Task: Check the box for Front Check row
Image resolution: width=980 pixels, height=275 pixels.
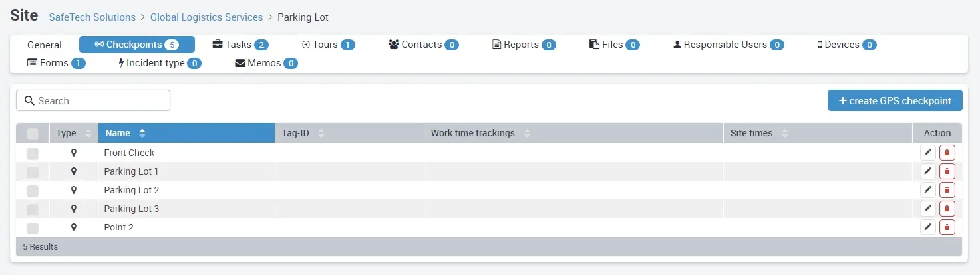Action: pos(33,153)
